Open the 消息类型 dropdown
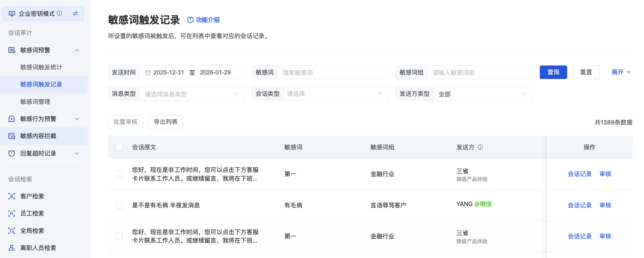 [192, 94]
